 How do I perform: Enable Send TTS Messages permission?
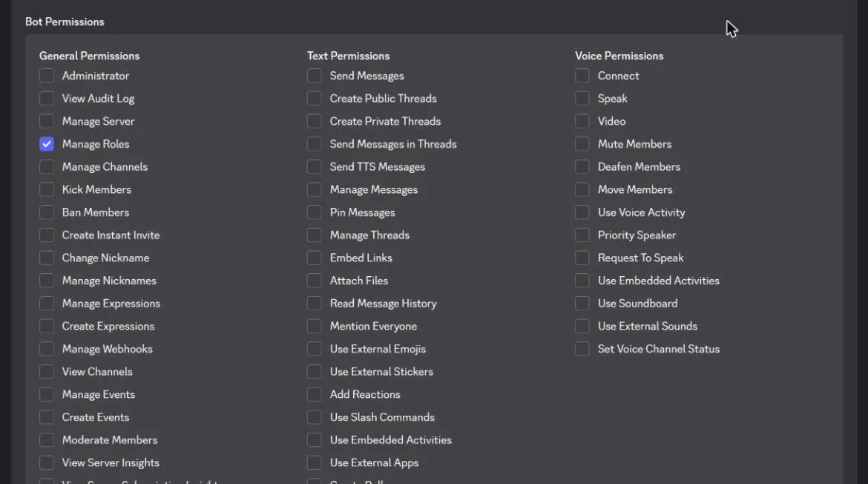coord(314,167)
